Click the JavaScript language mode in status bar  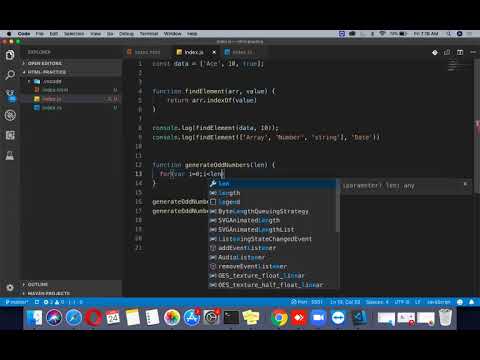point(438,302)
